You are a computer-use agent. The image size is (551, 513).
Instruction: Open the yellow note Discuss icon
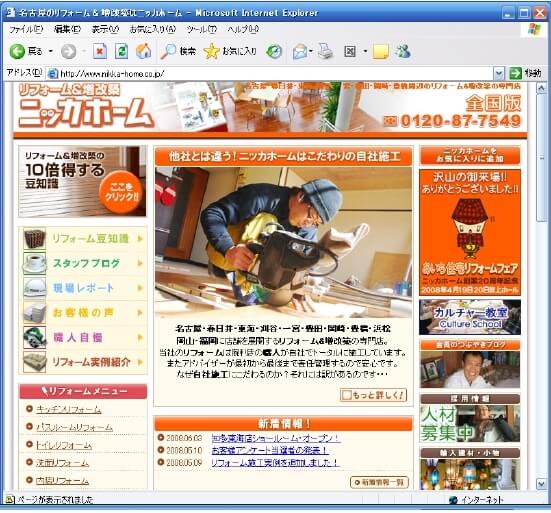[381, 51]
